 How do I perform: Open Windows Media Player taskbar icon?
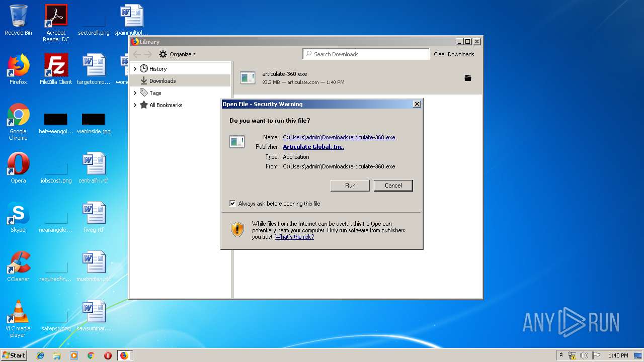tap(74, 355)
